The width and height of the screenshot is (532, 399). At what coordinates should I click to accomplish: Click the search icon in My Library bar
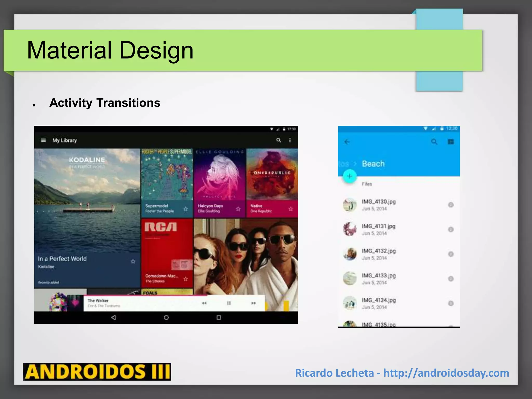point(279,140)
